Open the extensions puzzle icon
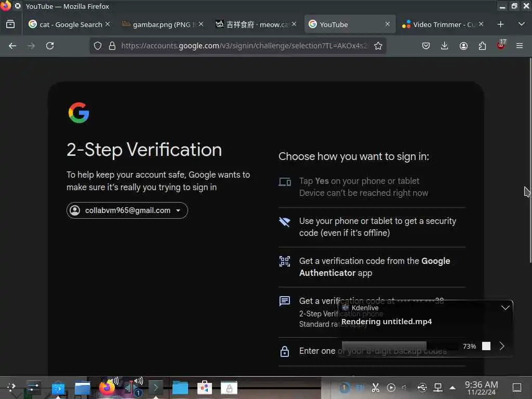The height and width of the screenshot is (399, 532). [x=482, y=46]
